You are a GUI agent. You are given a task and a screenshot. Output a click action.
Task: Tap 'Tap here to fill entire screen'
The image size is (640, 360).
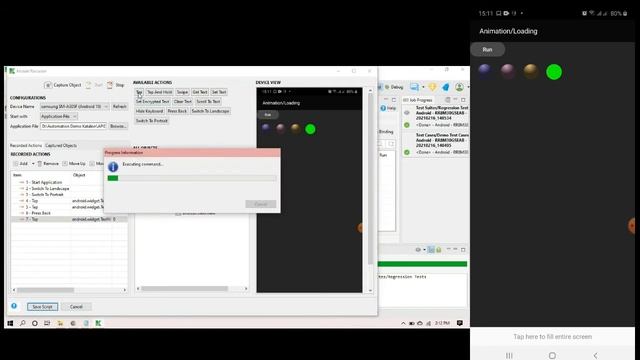(553, 337)
